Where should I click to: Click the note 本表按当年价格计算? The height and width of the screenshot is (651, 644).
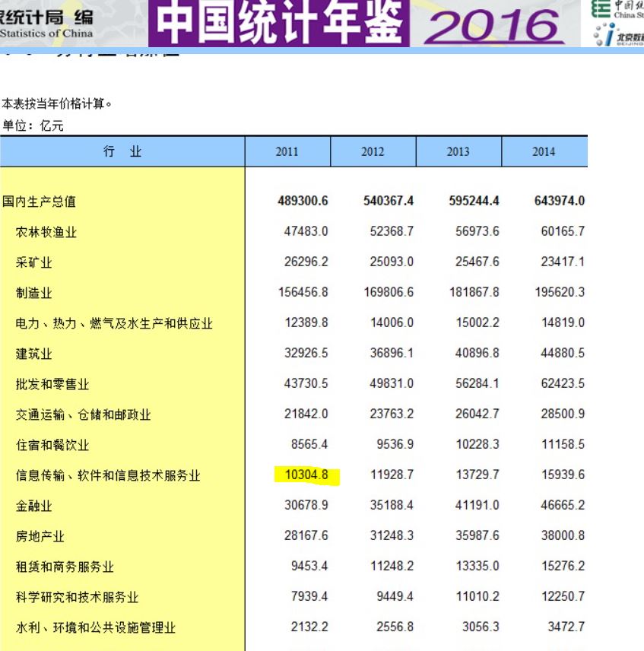56,103
